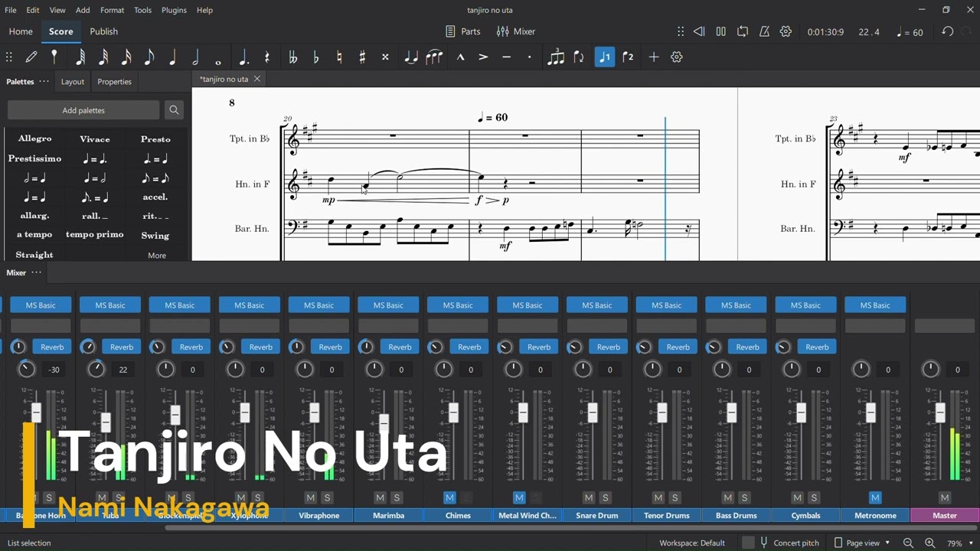This screenshot has width=980, height=551.
Task: Switch to the Publish tab
Action: tap(103, 31)
